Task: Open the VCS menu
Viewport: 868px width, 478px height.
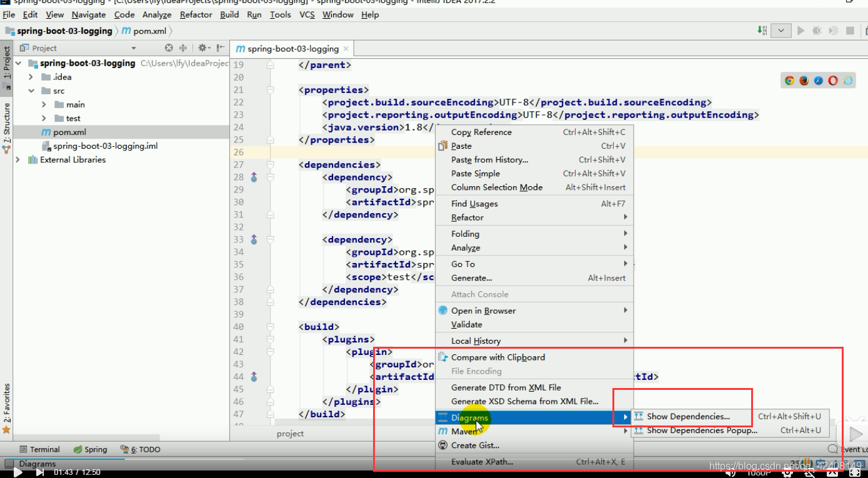Action: pyautogui.click(x=307, y=14)
